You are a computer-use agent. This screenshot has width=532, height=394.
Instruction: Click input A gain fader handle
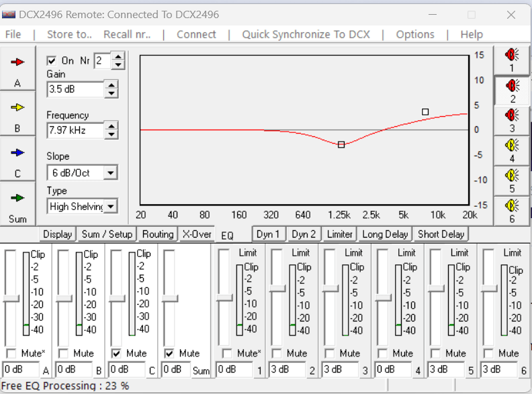[x=11, y=299]
